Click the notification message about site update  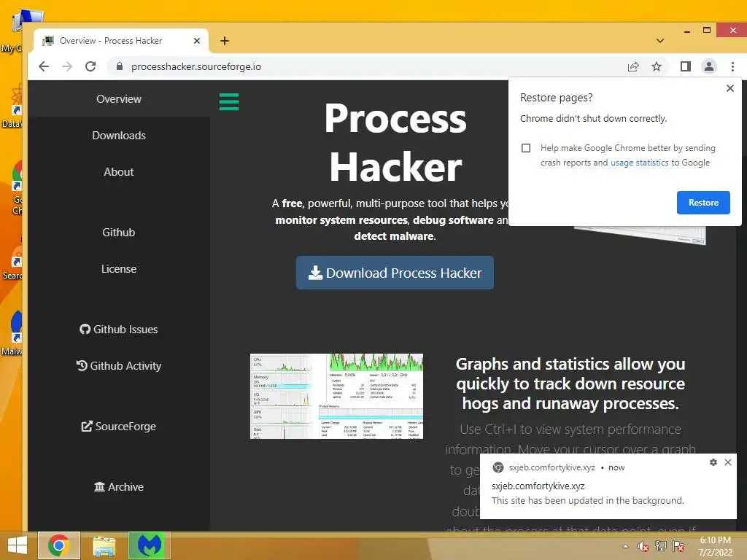pos(587,500)
